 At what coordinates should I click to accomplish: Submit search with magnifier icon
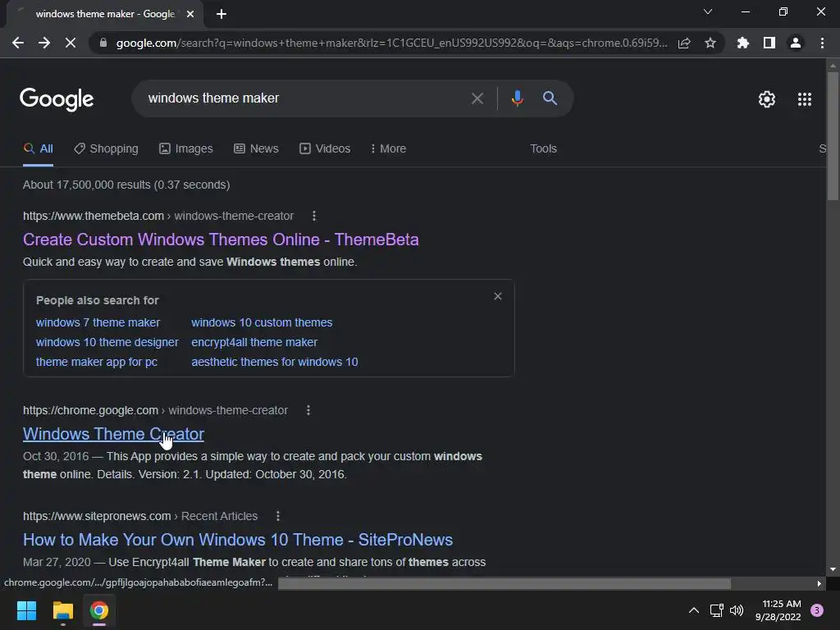click(x=550, y=98)
